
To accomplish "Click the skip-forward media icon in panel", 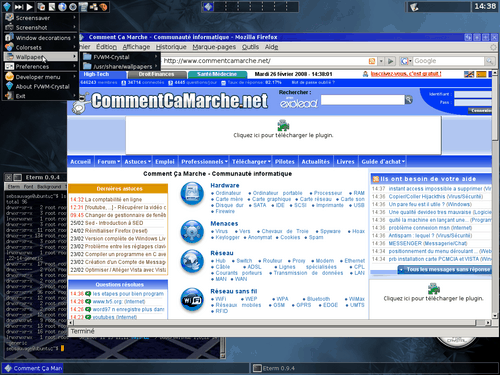I will pos(19,6).
